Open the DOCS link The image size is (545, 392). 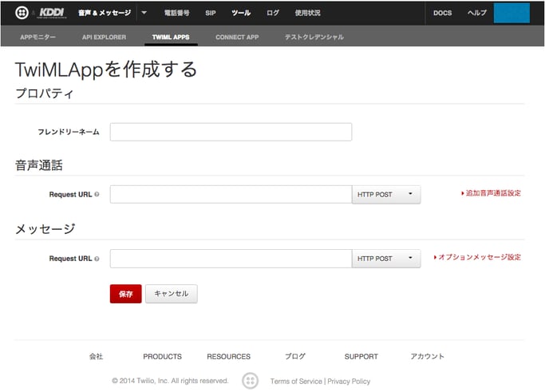(443, 13)
